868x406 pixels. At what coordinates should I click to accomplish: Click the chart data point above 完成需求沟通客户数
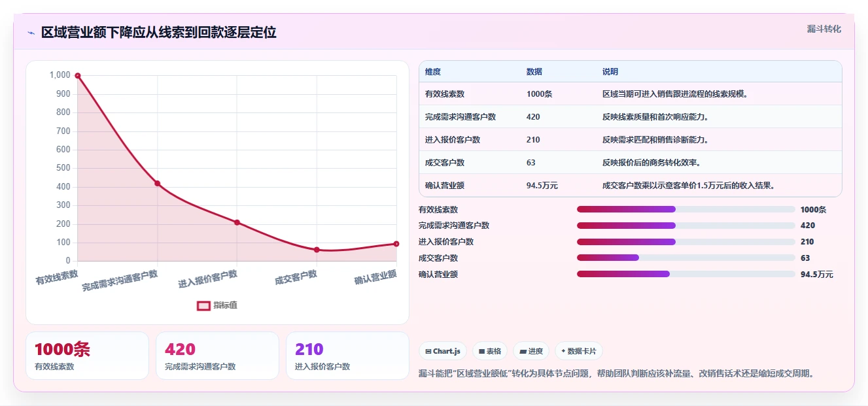(x=157, y=183)
